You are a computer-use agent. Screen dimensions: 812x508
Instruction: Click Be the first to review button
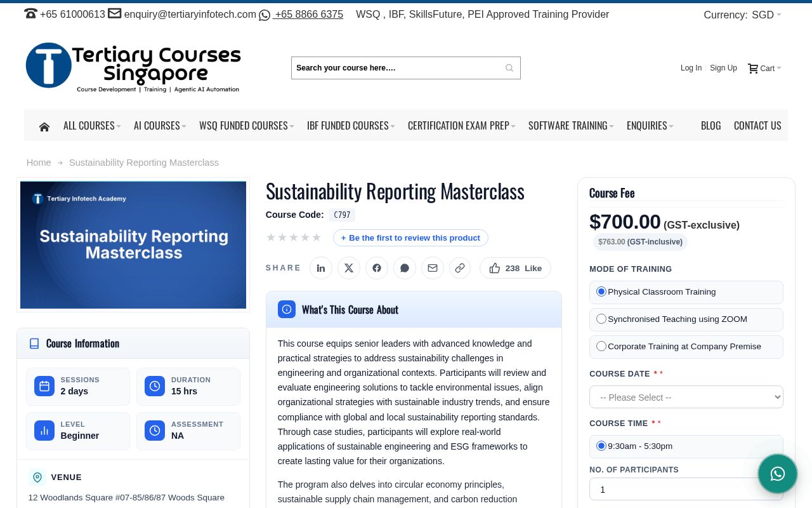410,237
